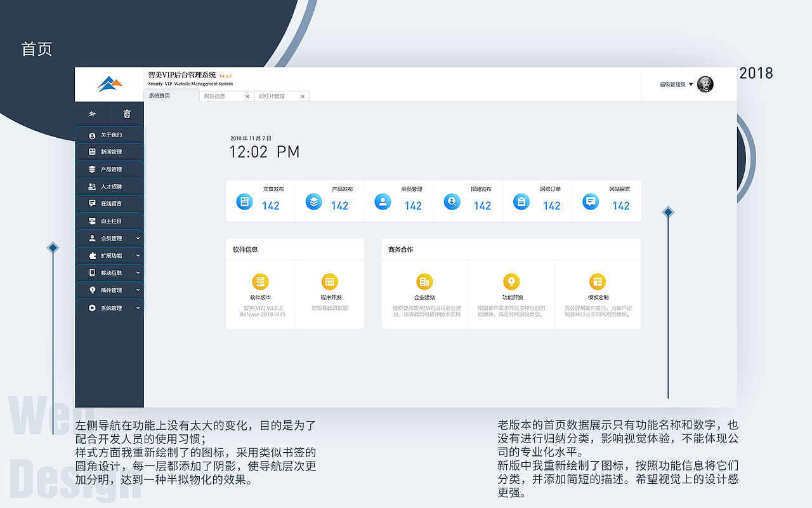Click the V4.0.0 version label
Image resolution: width=812 pixels, height=508 pixels.
point(226,76)
